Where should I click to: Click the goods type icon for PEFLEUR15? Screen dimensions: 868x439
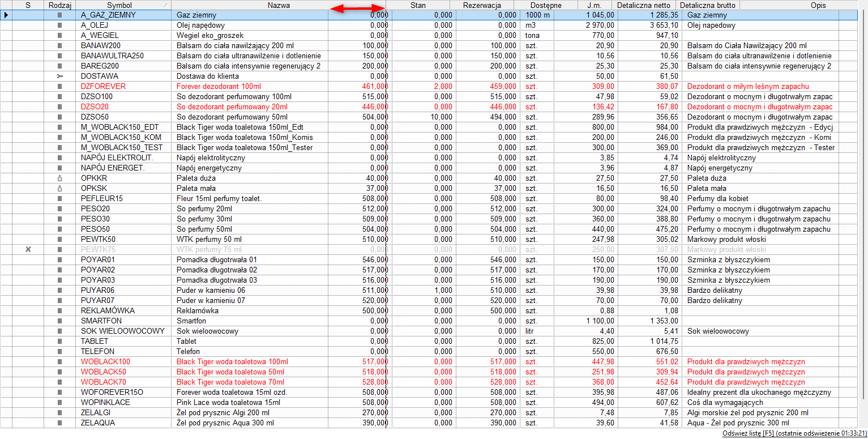tap(59, 198)
